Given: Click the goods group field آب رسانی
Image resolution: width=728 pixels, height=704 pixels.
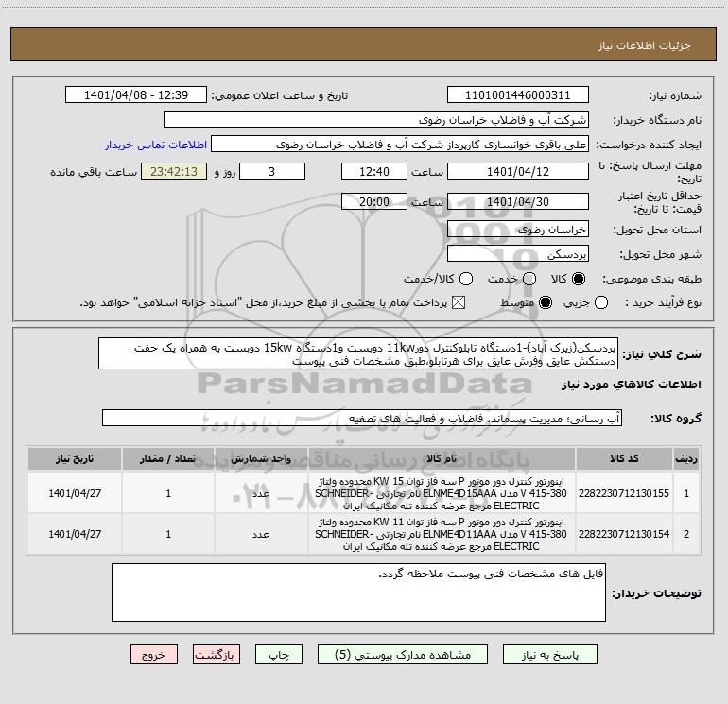Looking at the screenshot, I should tap(362, 418).
